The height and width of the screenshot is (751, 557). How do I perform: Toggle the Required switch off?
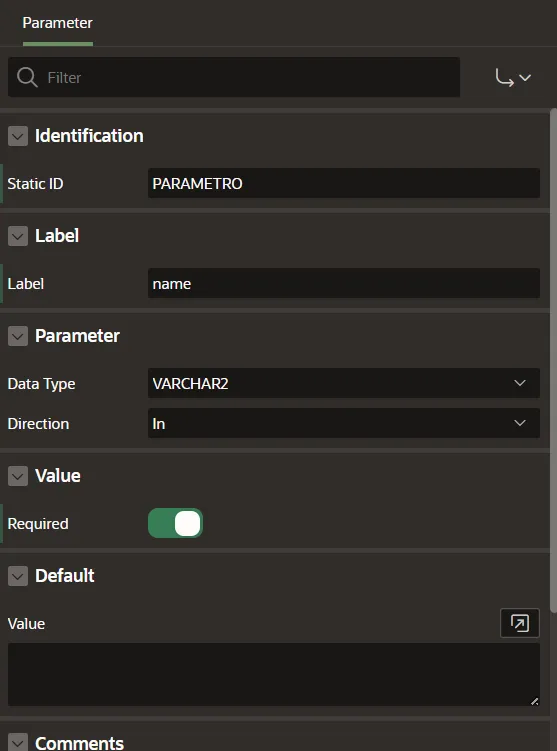pos(175,523)
